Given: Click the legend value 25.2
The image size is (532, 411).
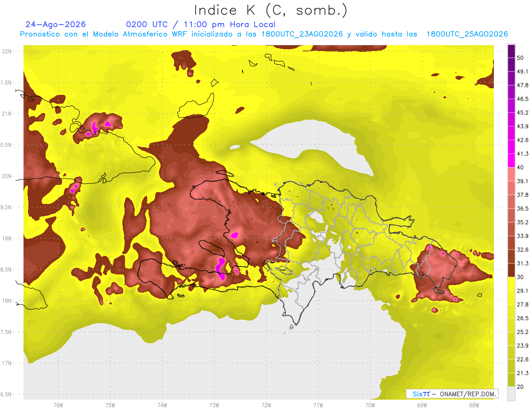Looking at the screenshot, I should 523,332.
